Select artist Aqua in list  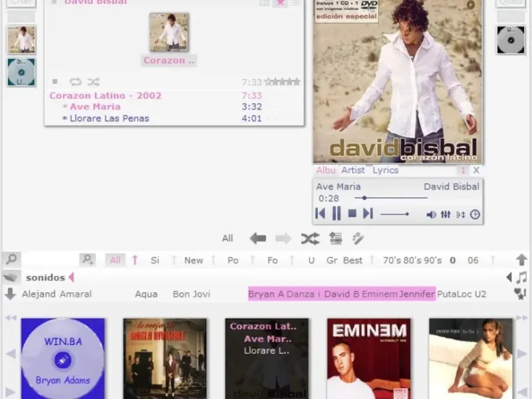coord(146,294)
